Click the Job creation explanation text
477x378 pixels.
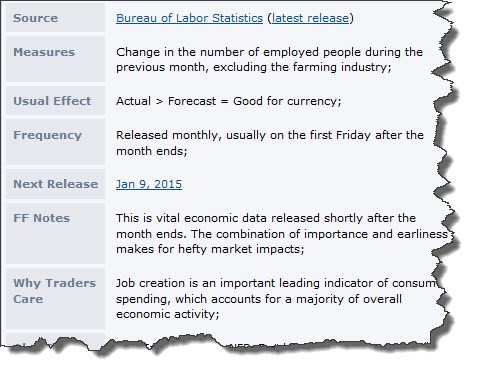coord(276,298)
